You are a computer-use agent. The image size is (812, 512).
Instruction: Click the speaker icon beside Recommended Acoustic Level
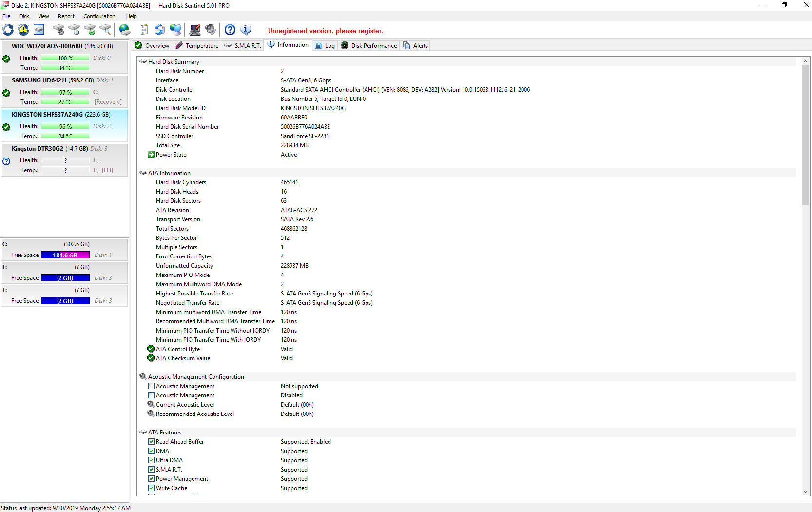point(151,414)
